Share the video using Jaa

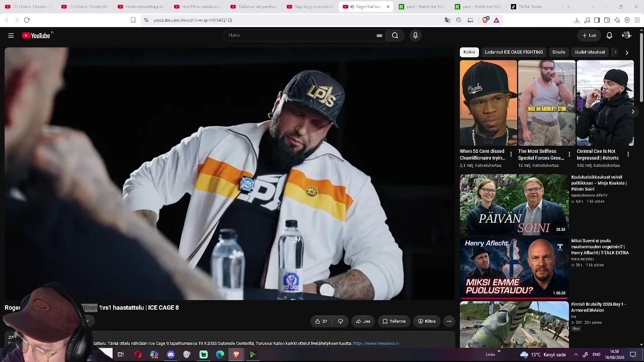pyautogui.click(x=363, y=321)
